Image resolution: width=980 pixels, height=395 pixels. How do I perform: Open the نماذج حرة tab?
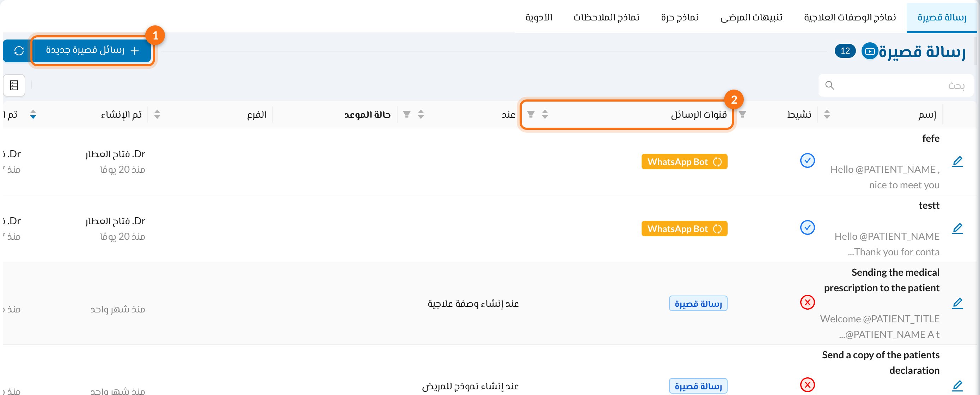[x=679, y=18]
